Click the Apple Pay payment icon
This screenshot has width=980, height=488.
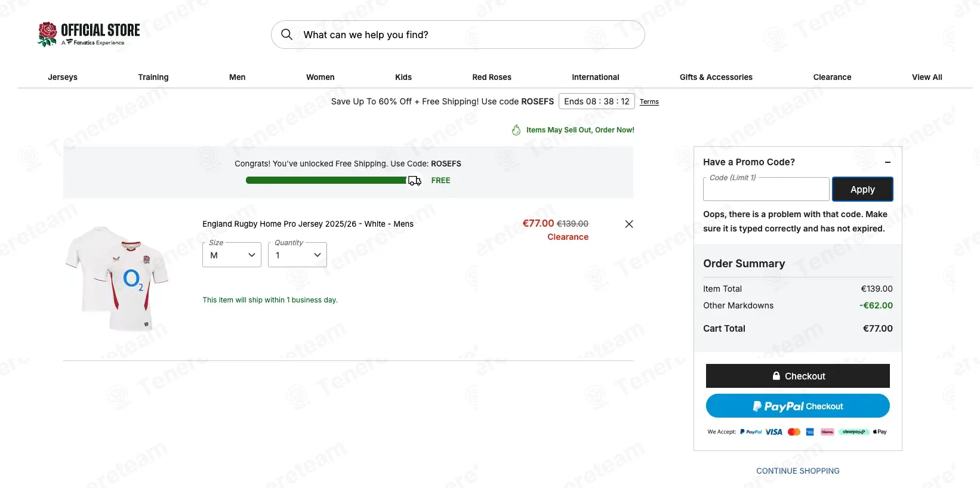click(x=880, y=432)
